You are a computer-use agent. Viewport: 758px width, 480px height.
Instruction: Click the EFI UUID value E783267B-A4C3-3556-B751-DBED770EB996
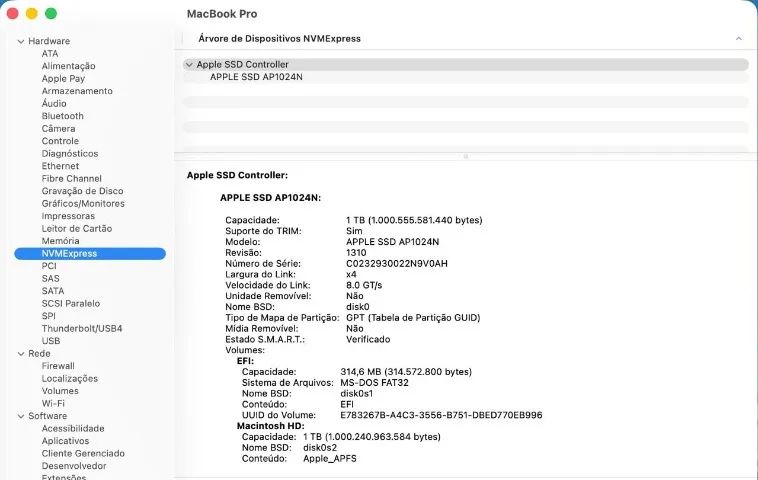point(441,415)
